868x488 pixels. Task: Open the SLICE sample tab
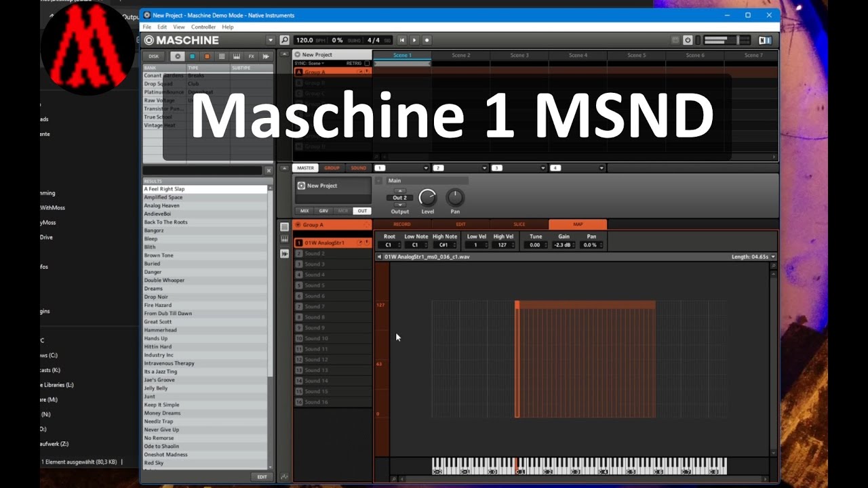pos(519,224)
